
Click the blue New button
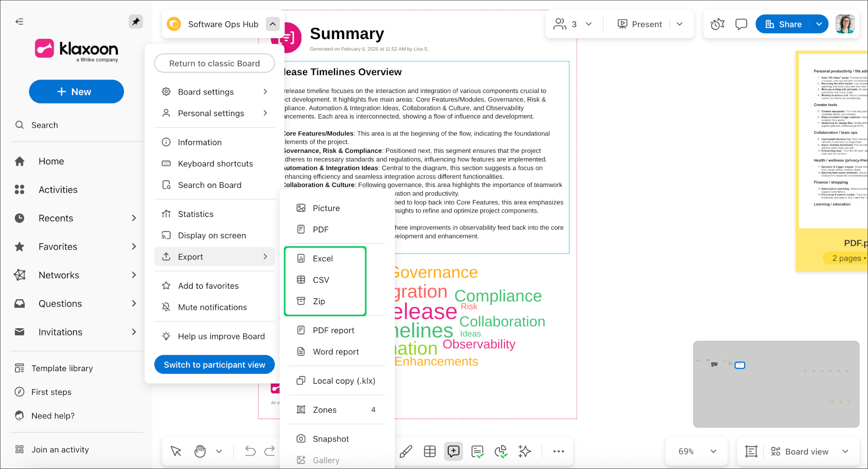(x=76, y=92)
